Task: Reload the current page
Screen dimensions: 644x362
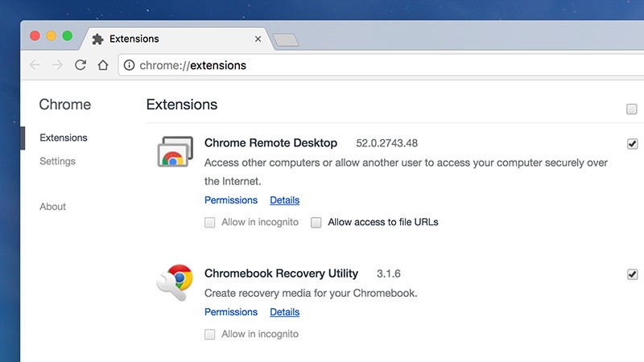Action: 80,65
